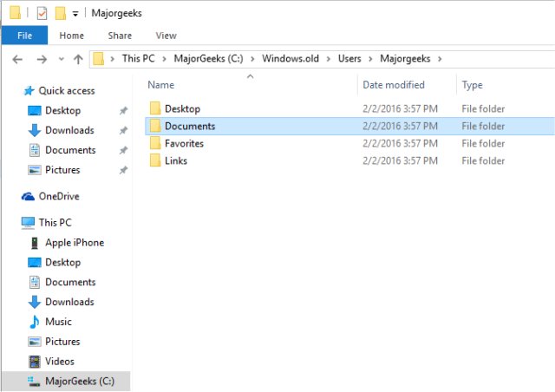Open the Videos folder

pos(60,362)
